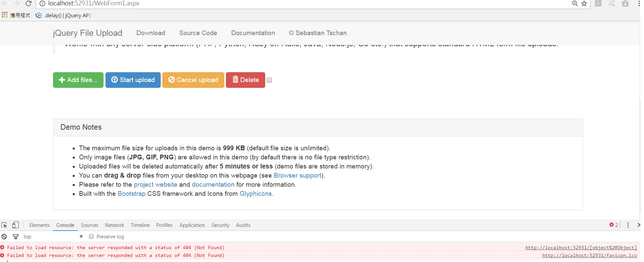Select the Console tab

coord(65,225)
